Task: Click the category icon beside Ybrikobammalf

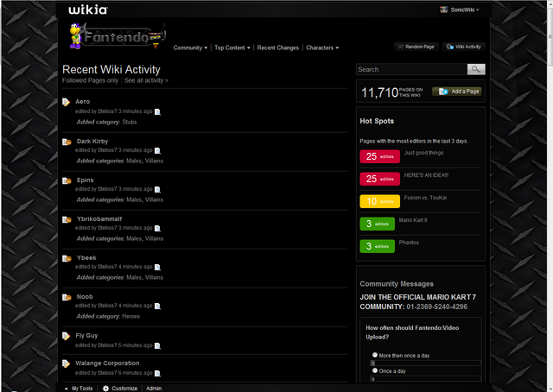Action: [67, 219]
